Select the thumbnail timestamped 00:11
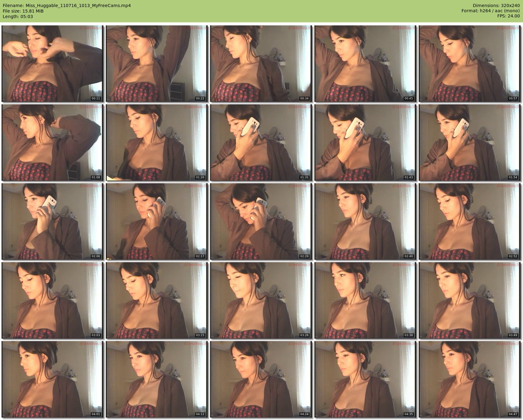Screen dimensions: 523x420 coord(52,64)
